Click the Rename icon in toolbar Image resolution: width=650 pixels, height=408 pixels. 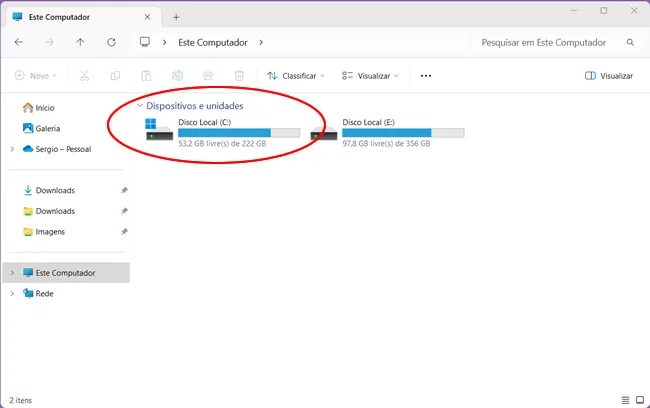click(177, 75)
